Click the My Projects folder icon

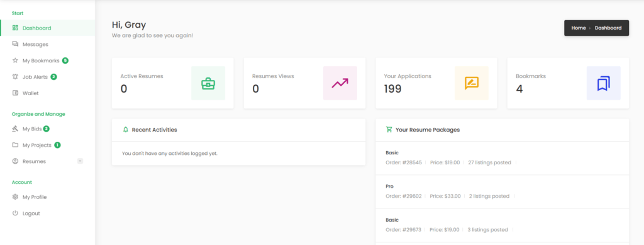click(x=15, y=145)
